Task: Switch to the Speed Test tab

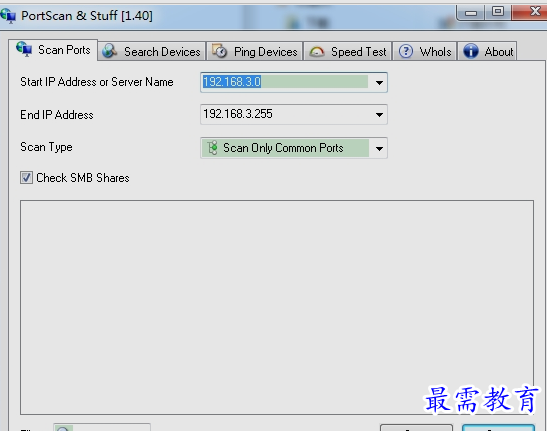Action: tap(348, 52)
